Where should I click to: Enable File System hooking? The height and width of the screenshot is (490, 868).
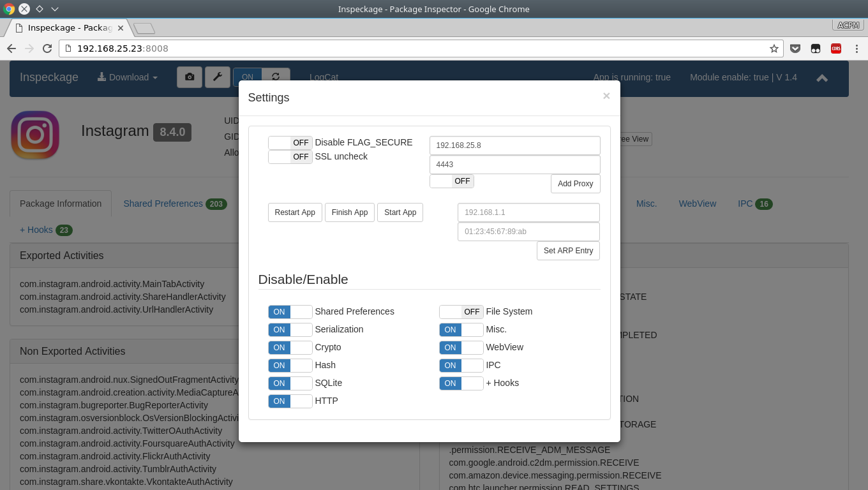(x=461, y=311)
